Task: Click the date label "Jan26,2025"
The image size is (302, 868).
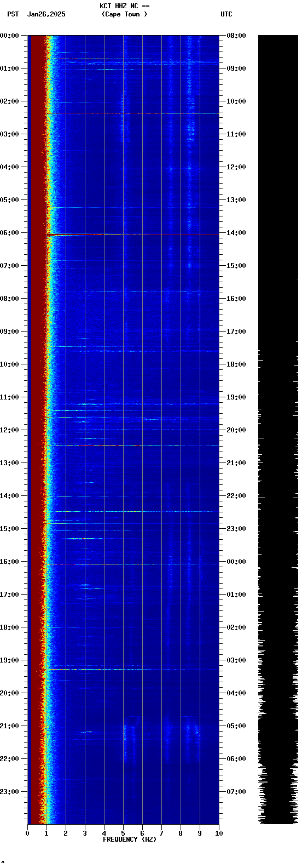Action: 46,14
